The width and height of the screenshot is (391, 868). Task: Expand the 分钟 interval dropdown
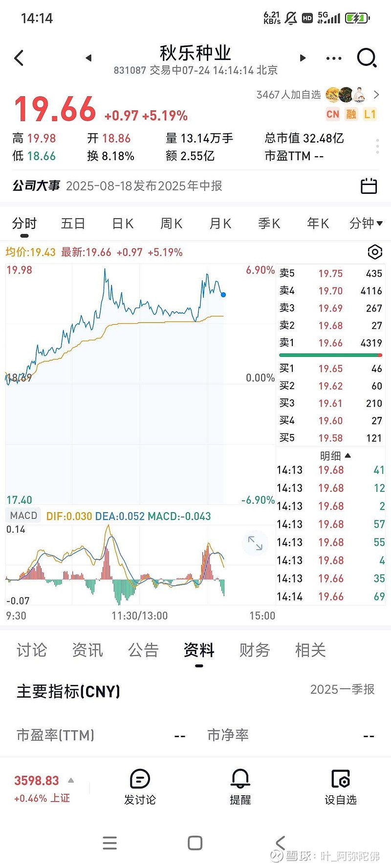pyautogui.click(x=366, y=224)
